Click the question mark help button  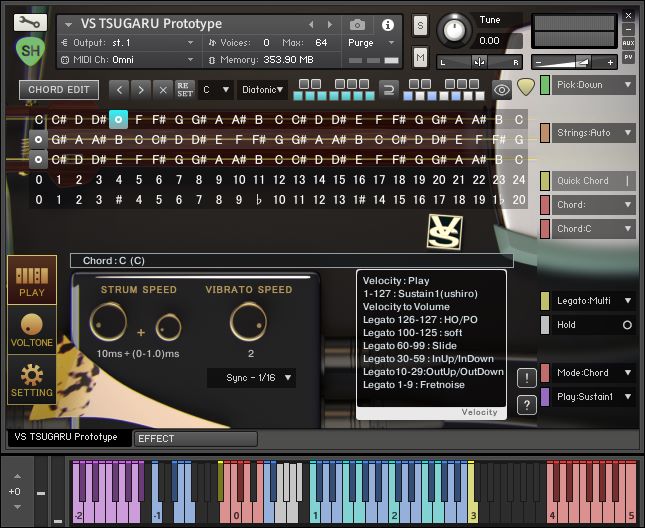point(527,405)
